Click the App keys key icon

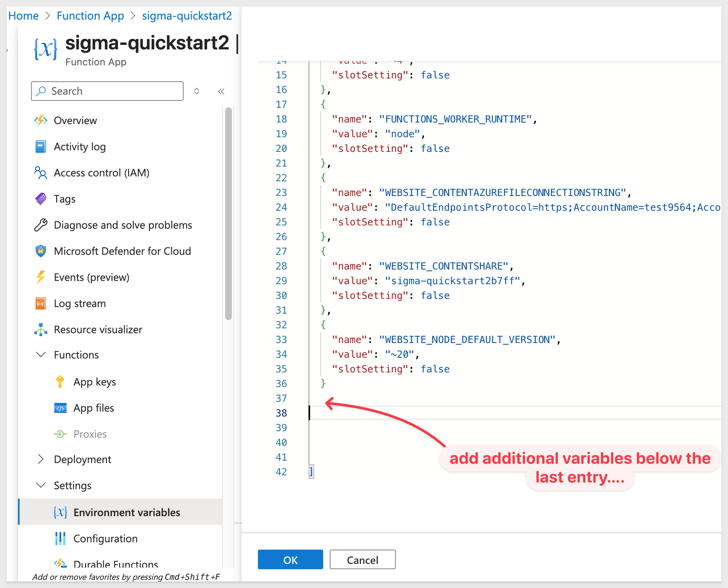click(60, 382)
